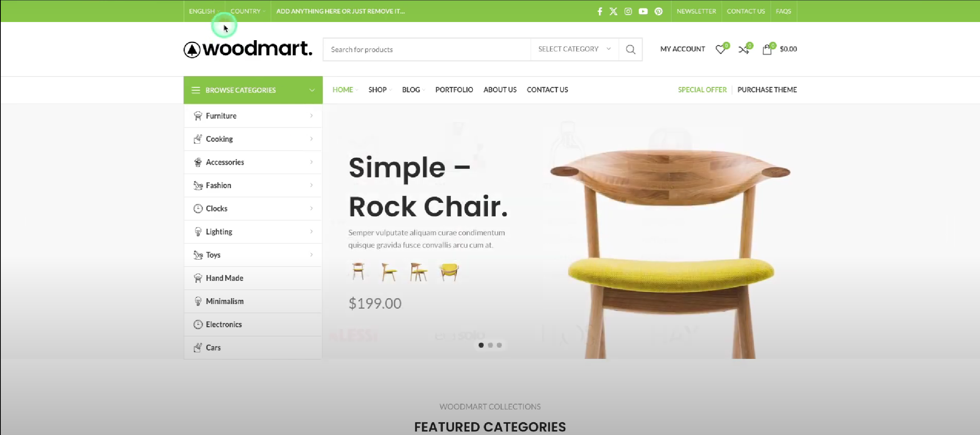
Task: Select the second slider pagination dot
Action: [x=490, y=345]
